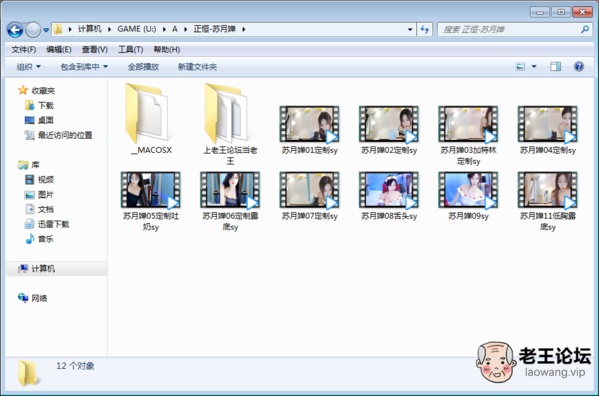Click the Forward navigation arrow button
This screenshot has width=599, height=396.
[33, 30]
